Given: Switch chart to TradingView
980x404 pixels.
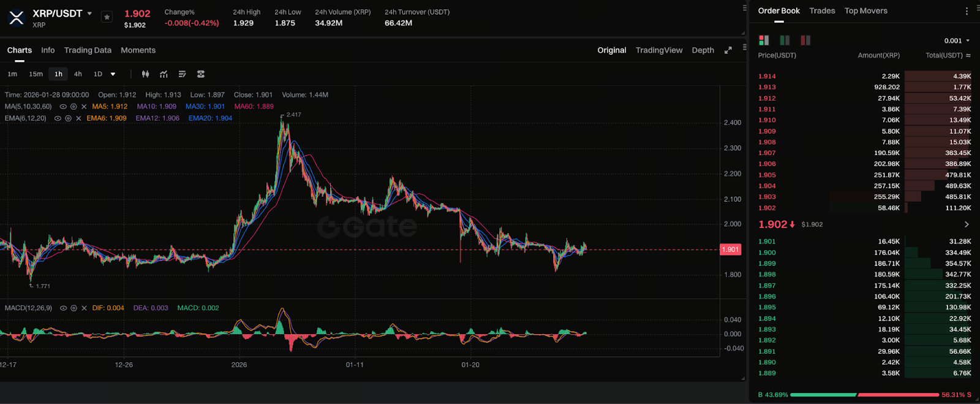Looking at the screenshot, I should (659, 50).
